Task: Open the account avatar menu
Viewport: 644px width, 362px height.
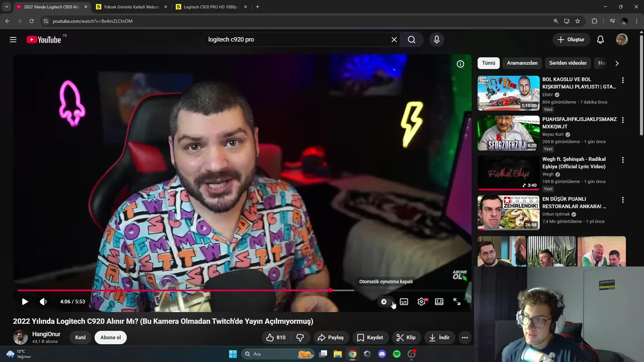Action: [622, 40]
